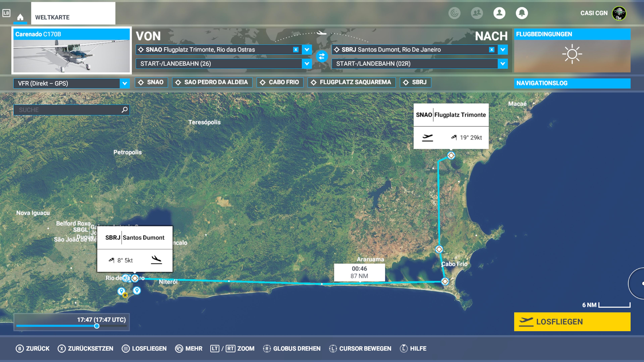The width and height of the screenshot is (644, 362).
Task: Click HILFE in the bottom bar
Action: (413, 349)
